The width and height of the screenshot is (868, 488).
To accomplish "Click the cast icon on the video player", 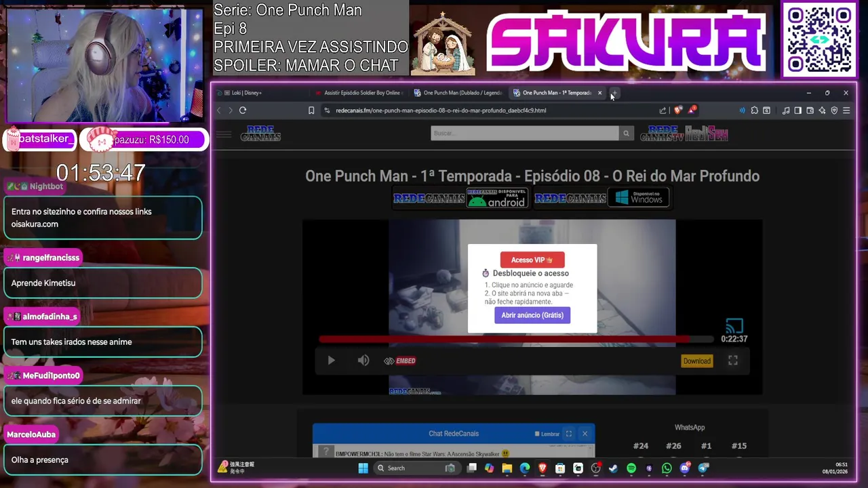I will 734,326.
